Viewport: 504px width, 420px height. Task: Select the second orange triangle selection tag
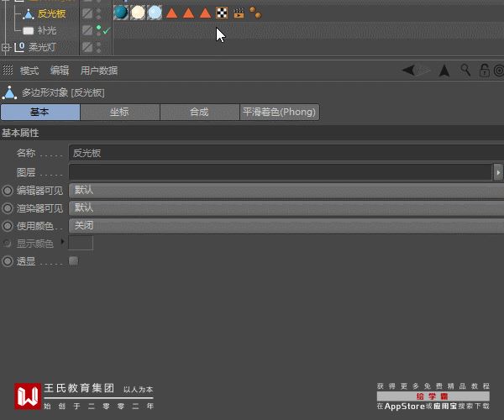[x=188, y=13]
